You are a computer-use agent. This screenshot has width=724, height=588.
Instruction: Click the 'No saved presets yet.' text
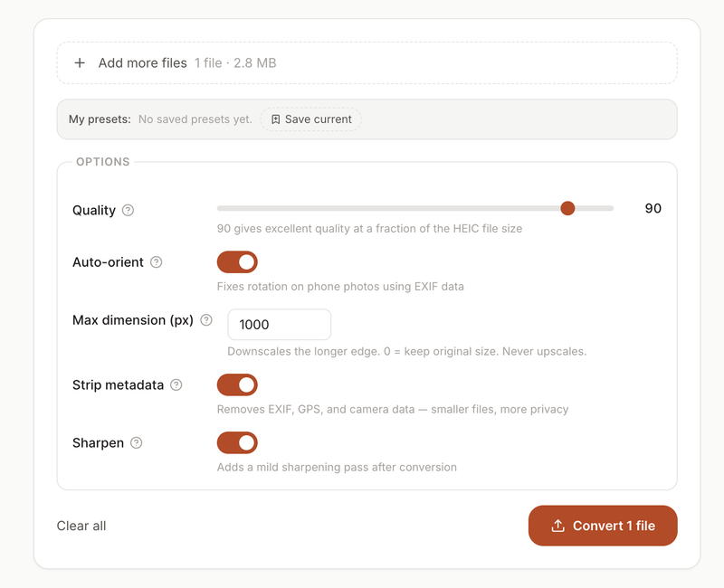195,119
